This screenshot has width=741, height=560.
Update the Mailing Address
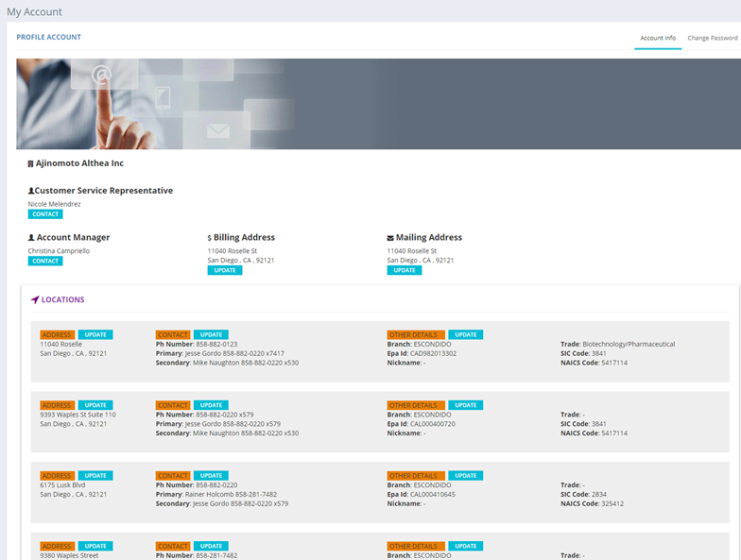point(405,270)
